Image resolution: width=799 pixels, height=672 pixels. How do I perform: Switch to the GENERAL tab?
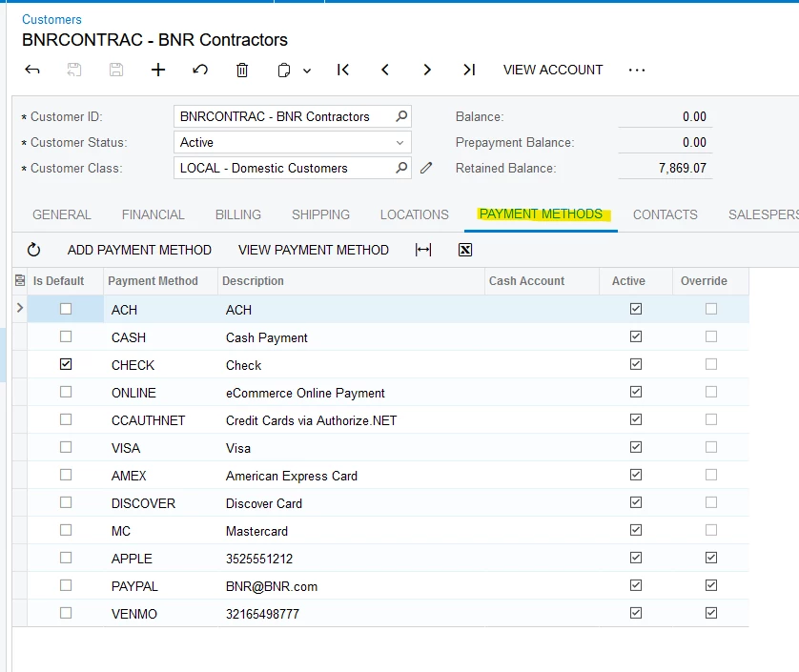62,214
